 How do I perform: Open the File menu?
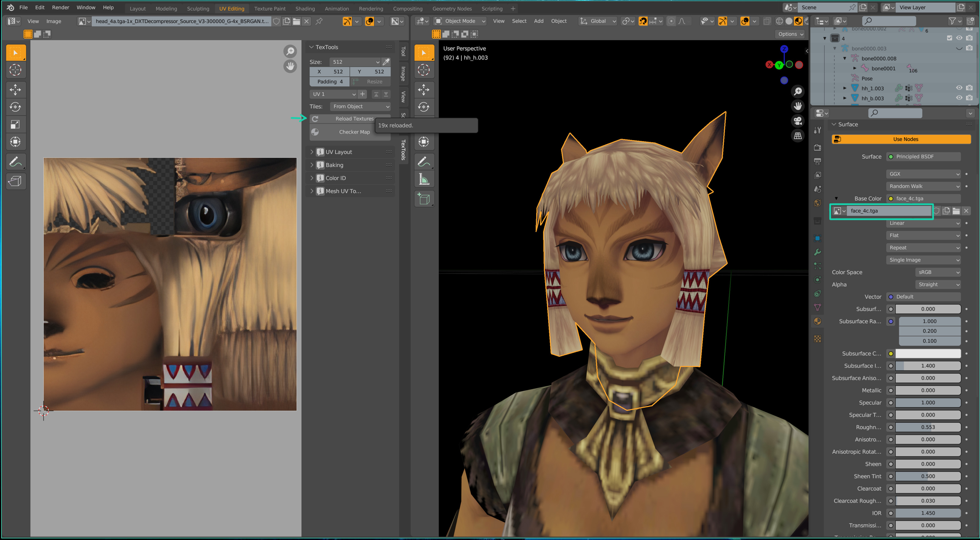point(24,8)
